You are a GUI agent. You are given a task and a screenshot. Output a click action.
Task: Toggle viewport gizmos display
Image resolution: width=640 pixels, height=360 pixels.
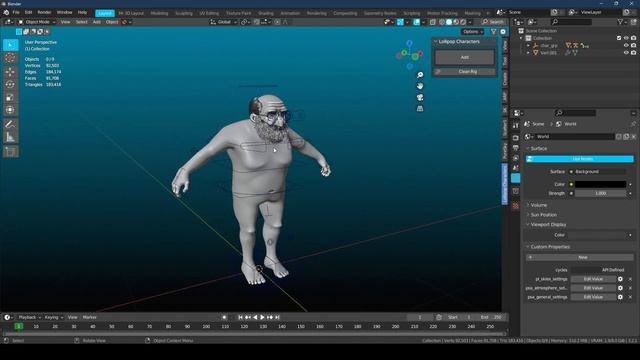click(x=401, y=22)
